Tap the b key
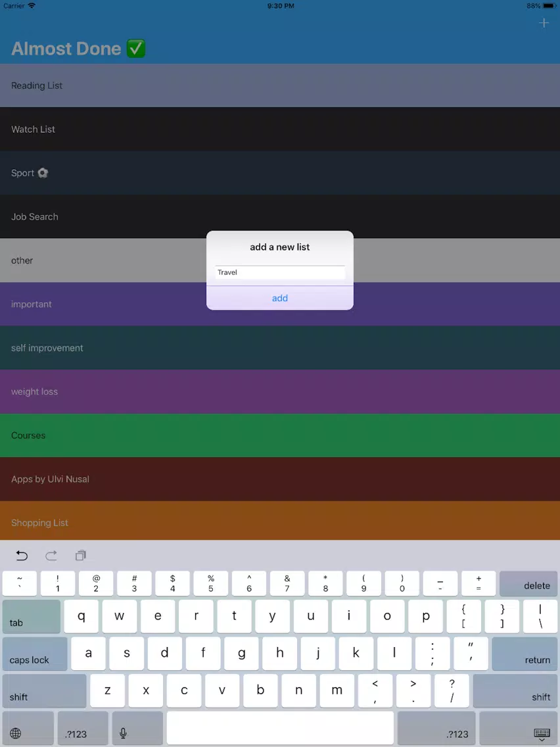Image resolution: width=560 pixels, height=747 pixels. coord(260,691)
